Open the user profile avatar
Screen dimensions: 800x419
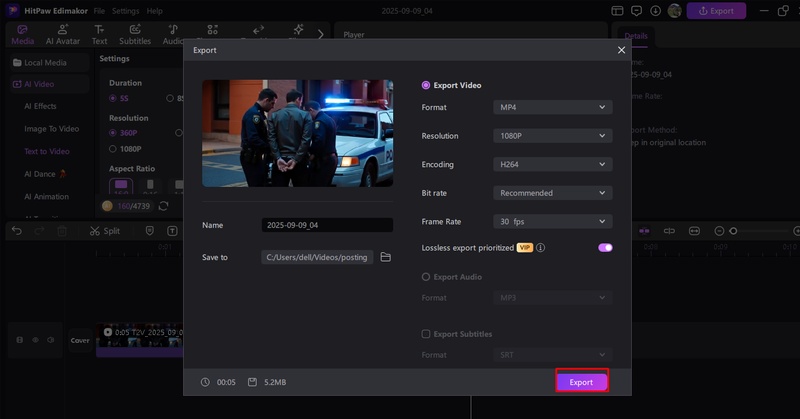pos(674,11)
